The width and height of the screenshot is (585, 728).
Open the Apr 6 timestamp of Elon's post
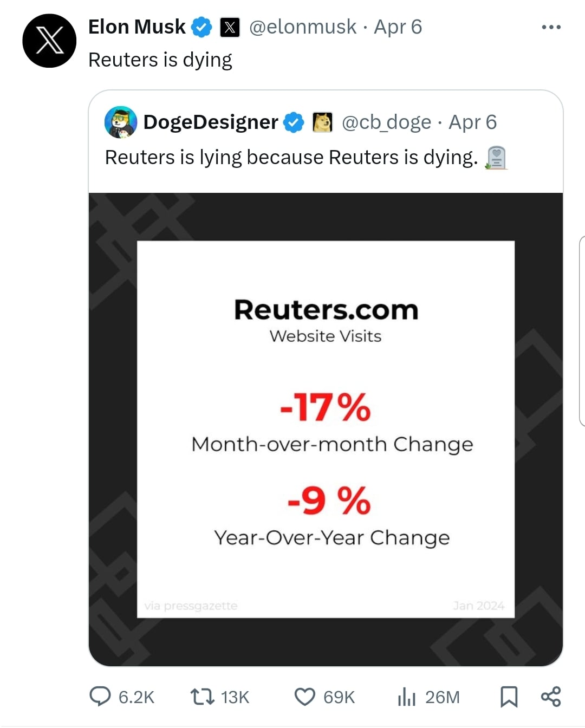click(x=398, y=27)
